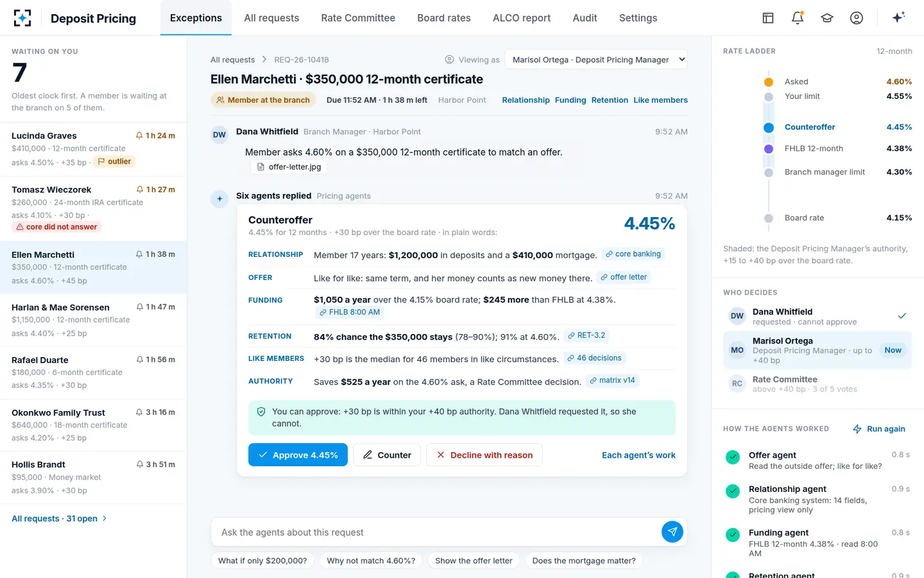Open notifications bell icon
This screenshot has height=578, width=924.
[798, 18]
